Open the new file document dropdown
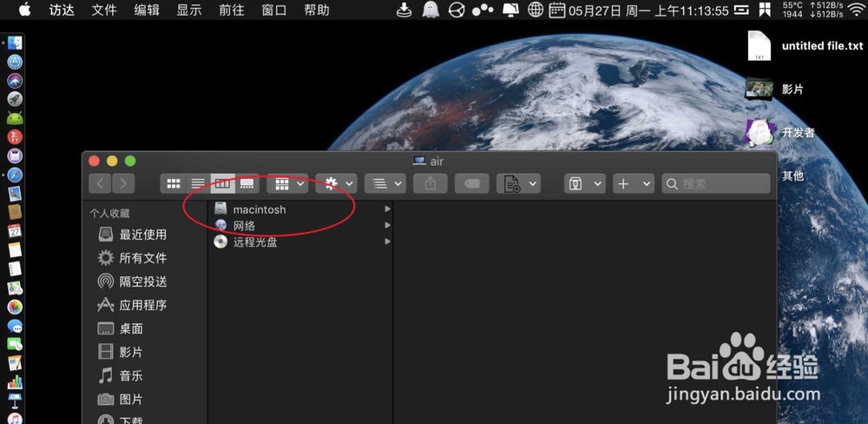 coord(519,183)
